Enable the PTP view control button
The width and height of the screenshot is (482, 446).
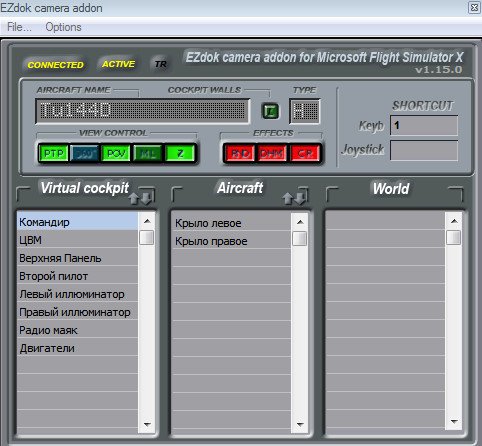[x=54, y=153]
